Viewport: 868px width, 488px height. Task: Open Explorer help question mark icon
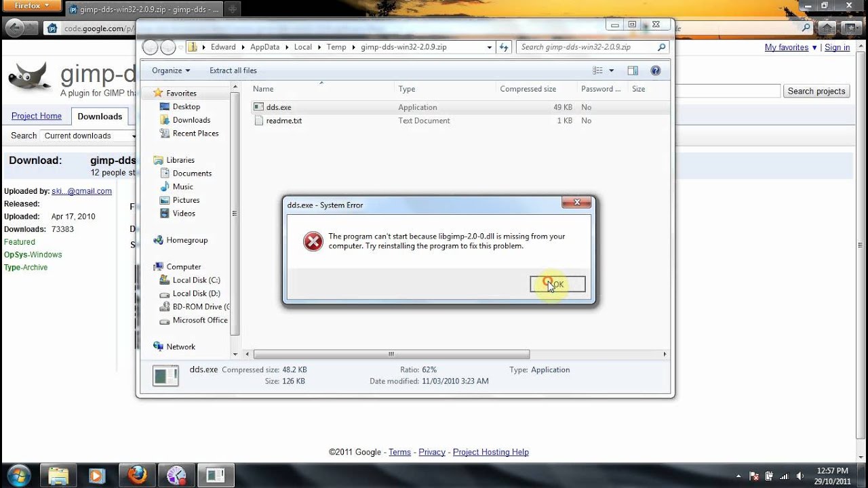[656, 70]
